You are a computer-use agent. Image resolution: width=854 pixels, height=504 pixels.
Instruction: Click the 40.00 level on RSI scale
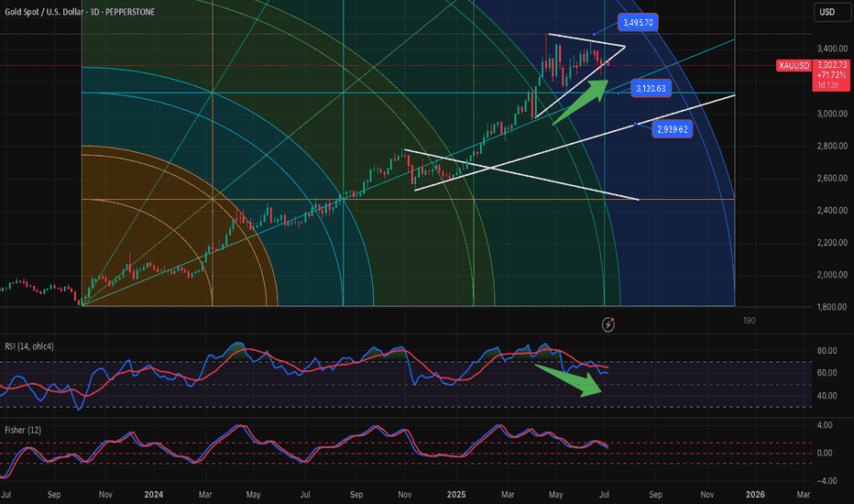(x=827, y=396)
